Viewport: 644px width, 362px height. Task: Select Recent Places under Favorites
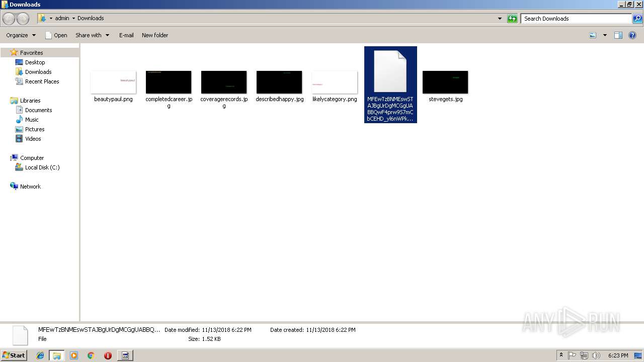tap(42, 81)
